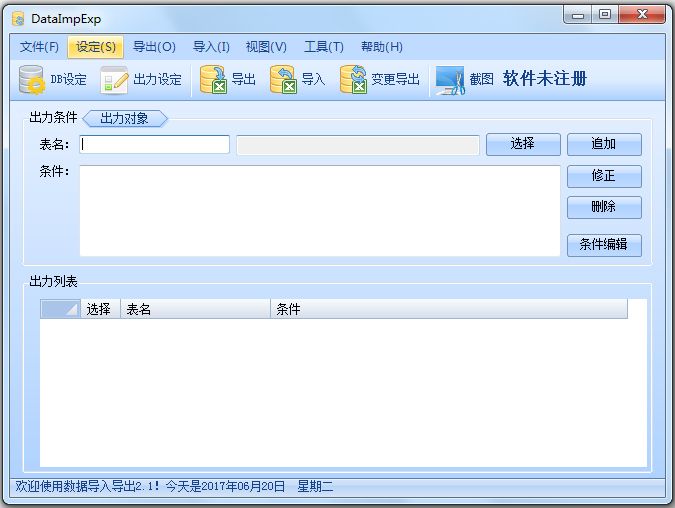Open the 设定(S) menu

click(x=96, y=46)
